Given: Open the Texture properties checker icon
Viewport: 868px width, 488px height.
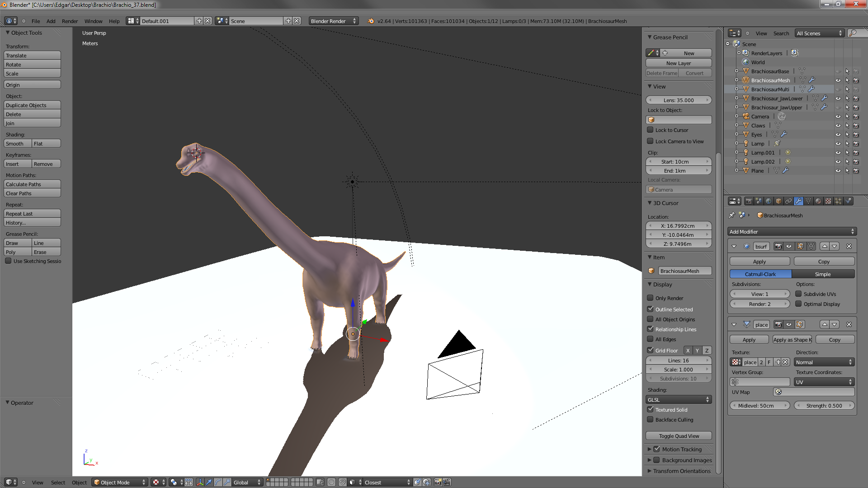Looking at the screenshot, I should point(828,201).
